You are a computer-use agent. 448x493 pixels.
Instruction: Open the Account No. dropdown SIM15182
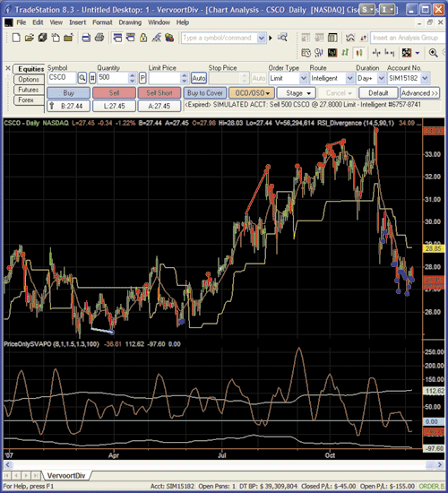(x=425, y=78)
